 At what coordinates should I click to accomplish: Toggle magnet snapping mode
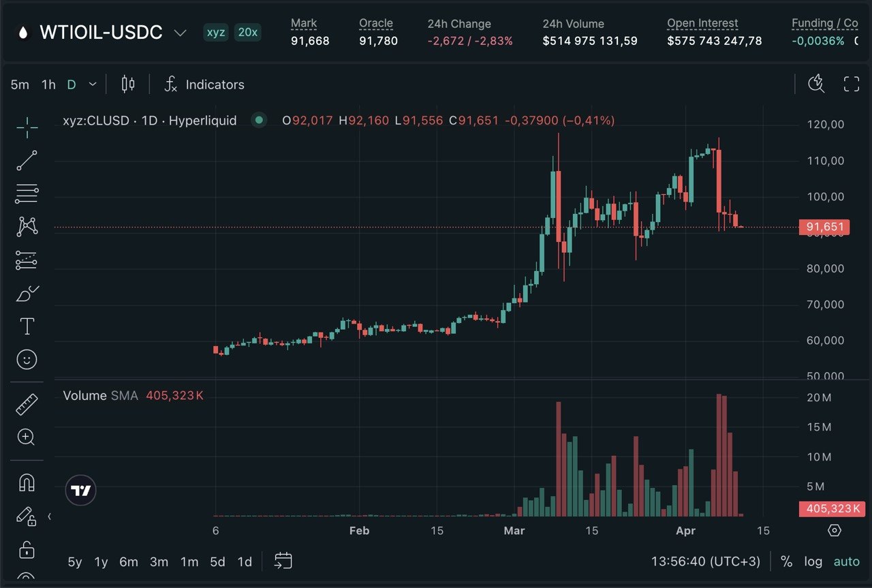(x=27, y=483)
